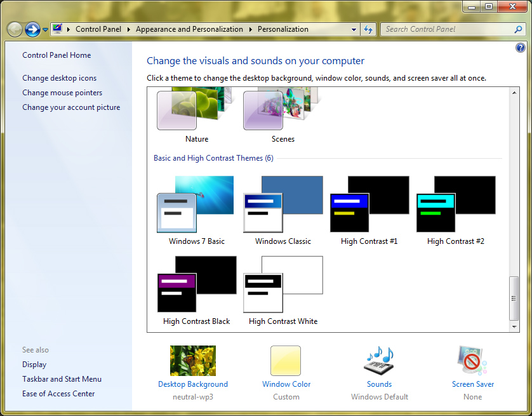Apply the High Contrast #2 theme
The image size is (532, 416).
[456, 210]
